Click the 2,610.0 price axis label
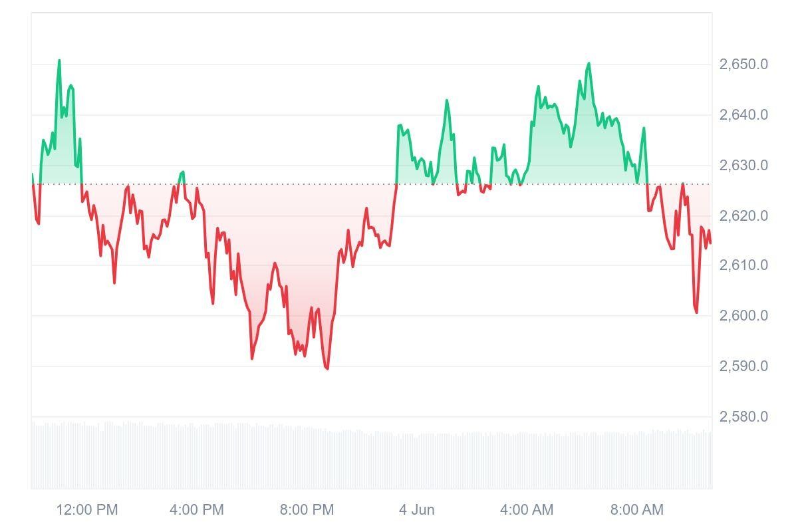Image resolution: width=798 pixels, height=532 pixels. [x=743, y=265]
